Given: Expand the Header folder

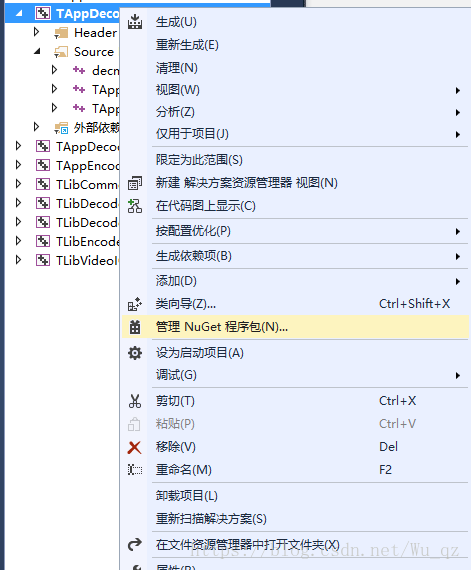Looking at the screenshot, I should (x=36, y=32).
